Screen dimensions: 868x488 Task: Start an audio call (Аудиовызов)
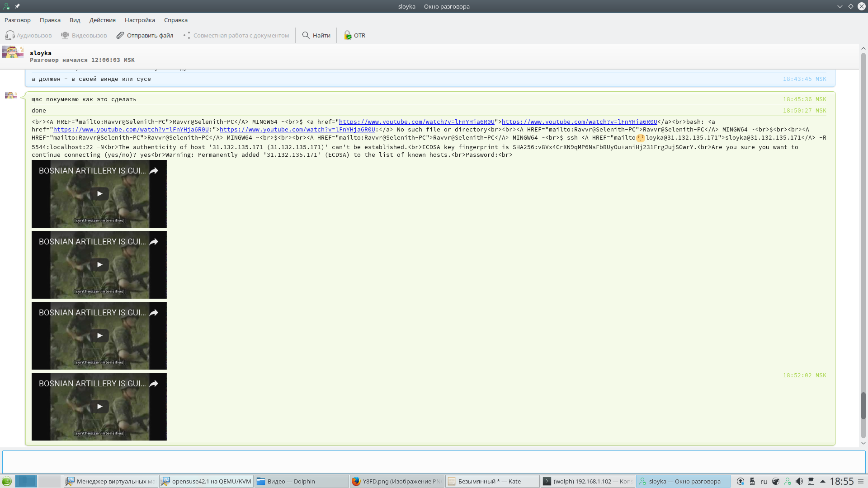point(28,35)
